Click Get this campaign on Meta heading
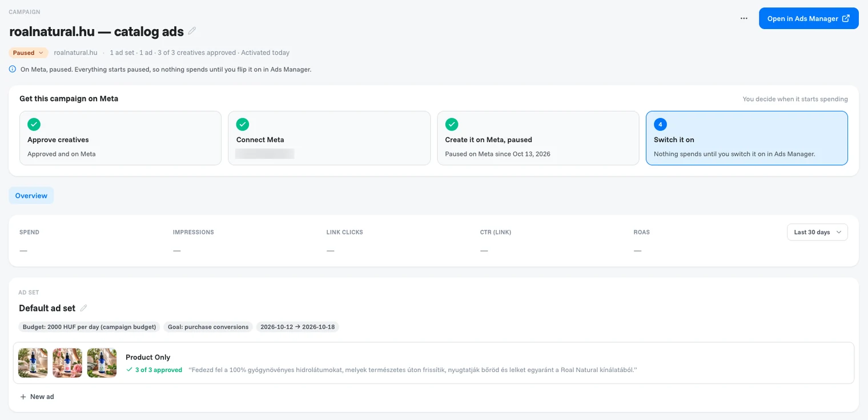 69,99
